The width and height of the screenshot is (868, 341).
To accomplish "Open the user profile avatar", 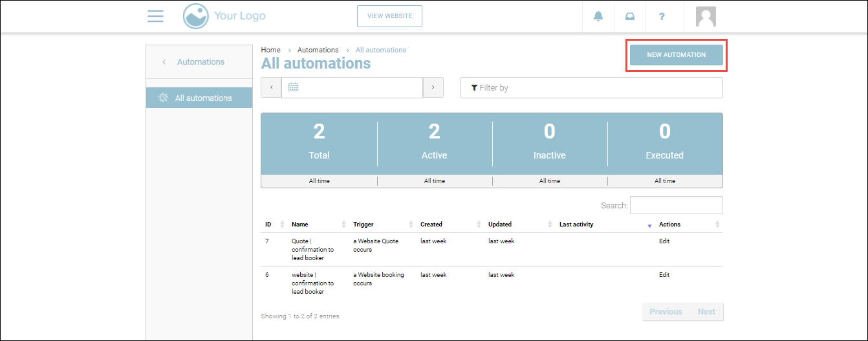I will pos(706,16).
